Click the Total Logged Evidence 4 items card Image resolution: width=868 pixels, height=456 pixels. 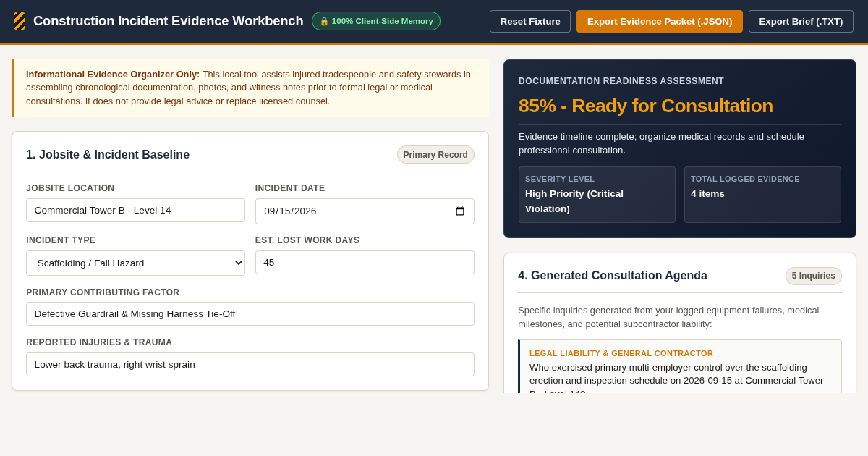point(762,195)
